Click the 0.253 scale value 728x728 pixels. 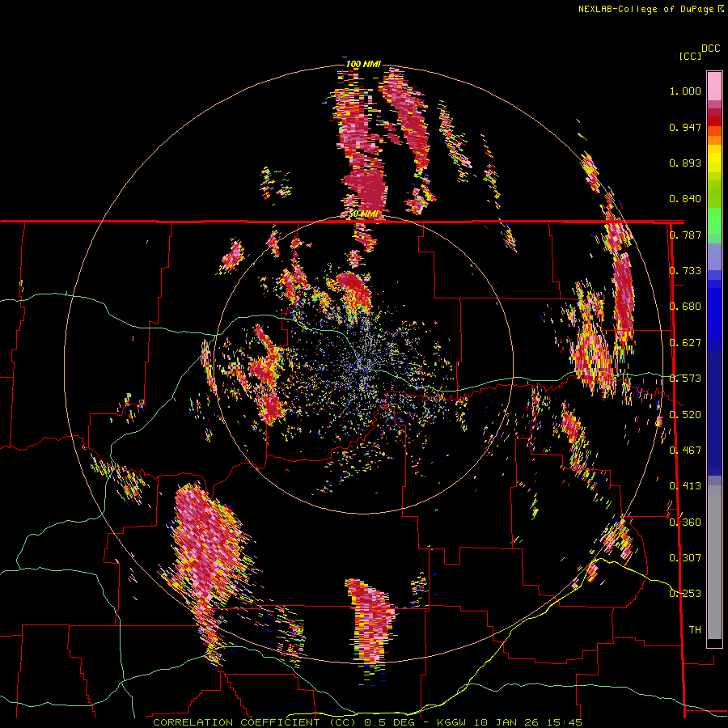[685, 594]
